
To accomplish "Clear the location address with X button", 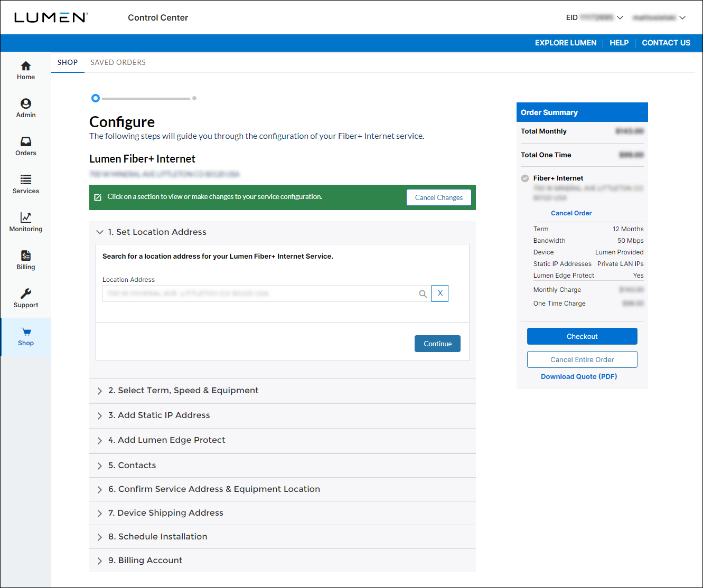I will coord(440,293).
